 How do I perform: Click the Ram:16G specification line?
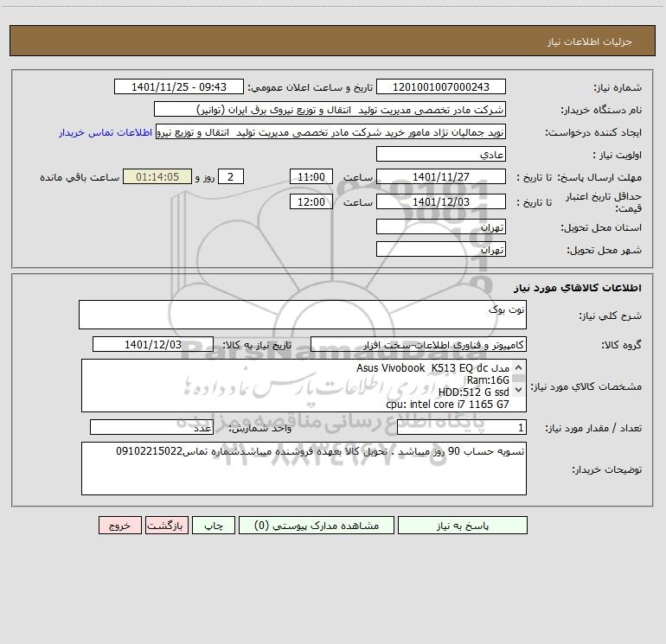[488, 380]
